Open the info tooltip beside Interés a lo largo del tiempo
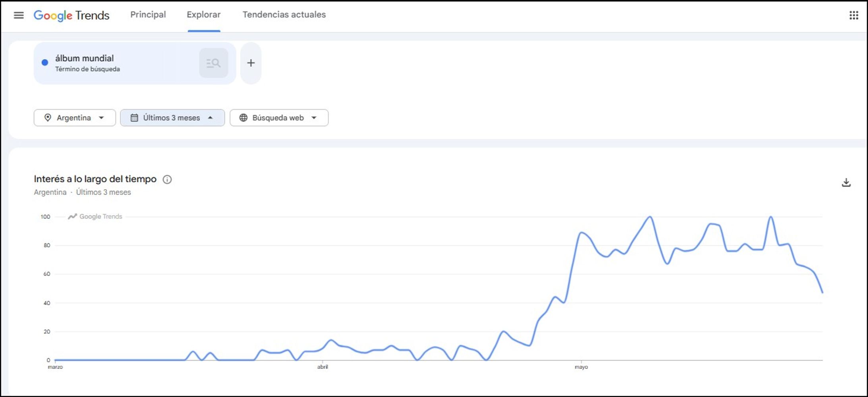 167,179
